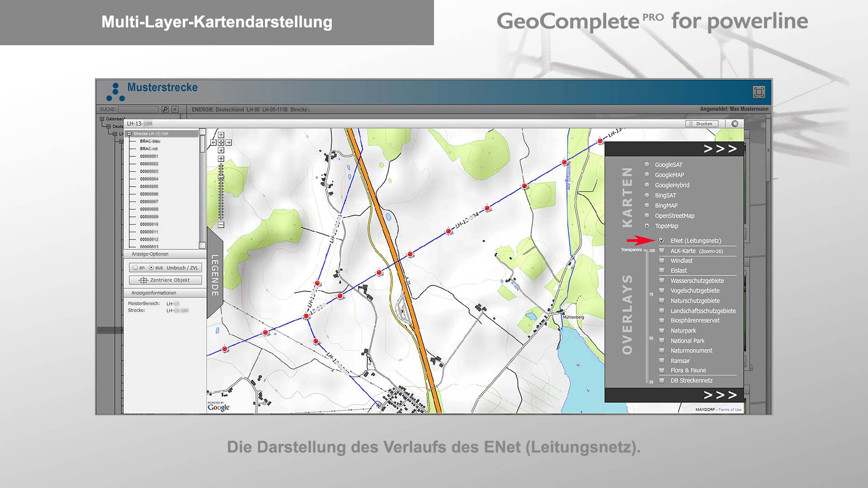Collapse the Strecke LH-13 tree node
The height and width of the screenshot is (488, 868).
point(129,133)
